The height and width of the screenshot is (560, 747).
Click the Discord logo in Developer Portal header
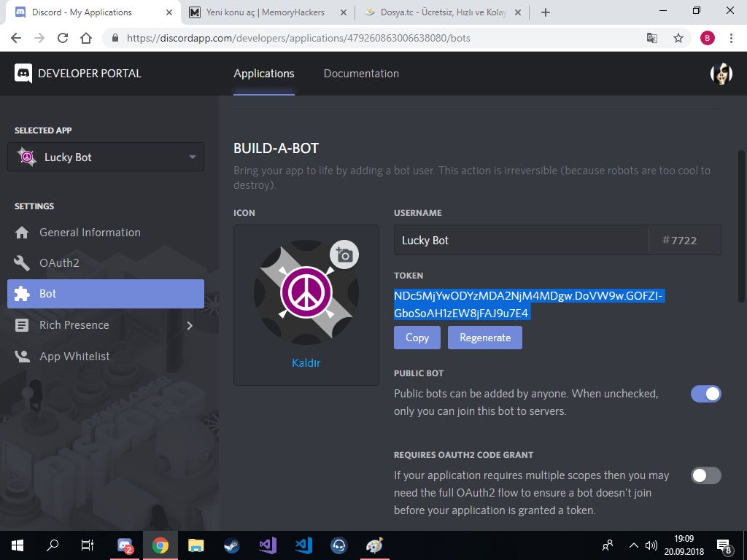[23, 74]
